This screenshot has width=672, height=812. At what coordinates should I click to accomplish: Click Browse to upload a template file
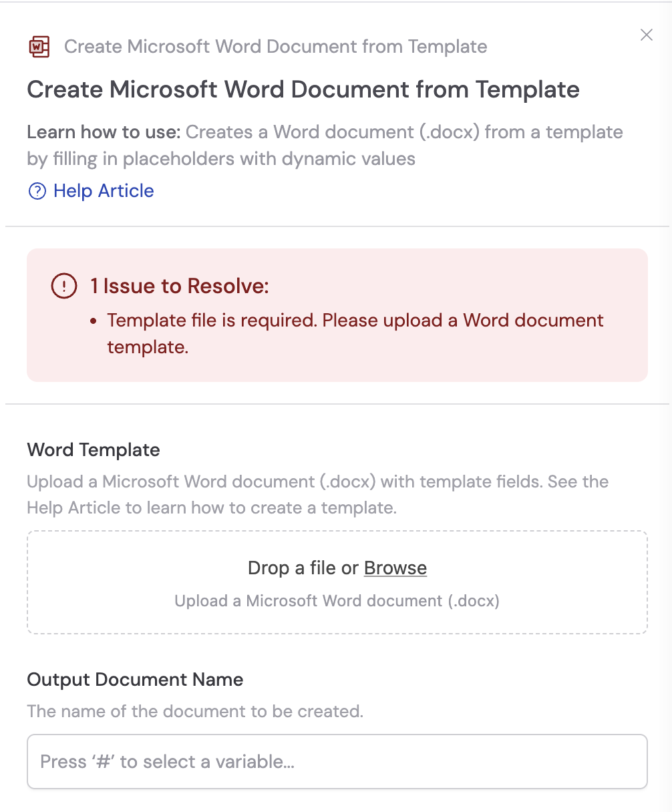pyautogui.click(x=395, y=568)
